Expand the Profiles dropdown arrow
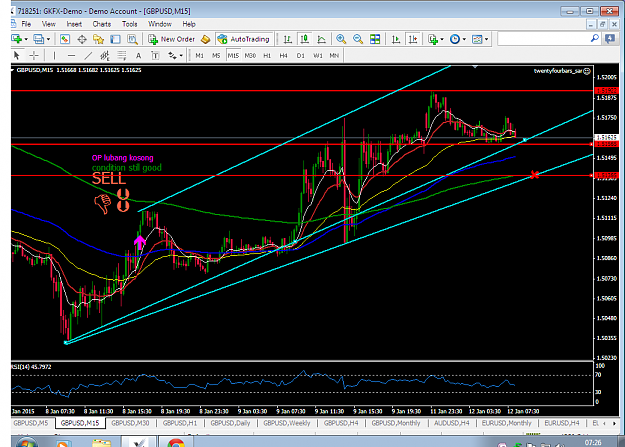625x447 pixels. click(48, 39)
